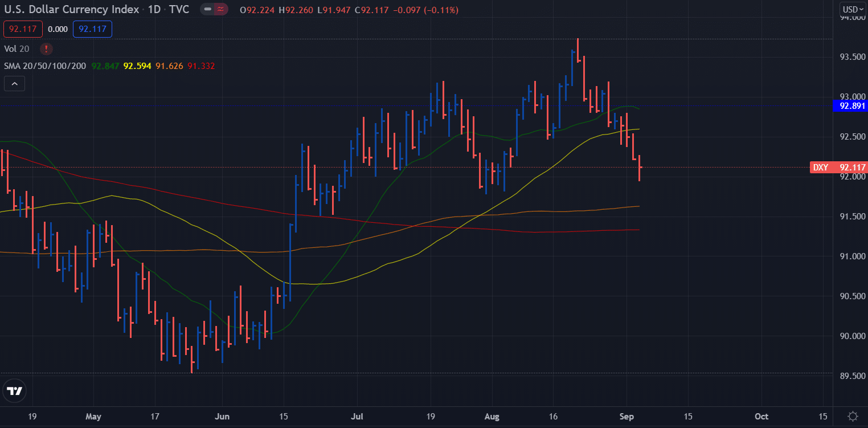
Task: Click the Jun label on time axis
Action: click(x=222, y=417)
